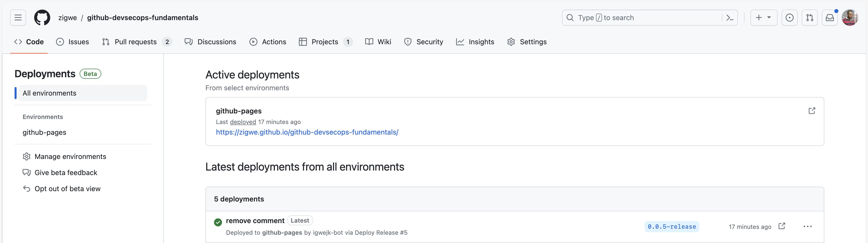Image resolution: width=868 pixels, height=243 pixels.
Task: Click the 0.0.5-release tag label
Action: coord(672,227)
